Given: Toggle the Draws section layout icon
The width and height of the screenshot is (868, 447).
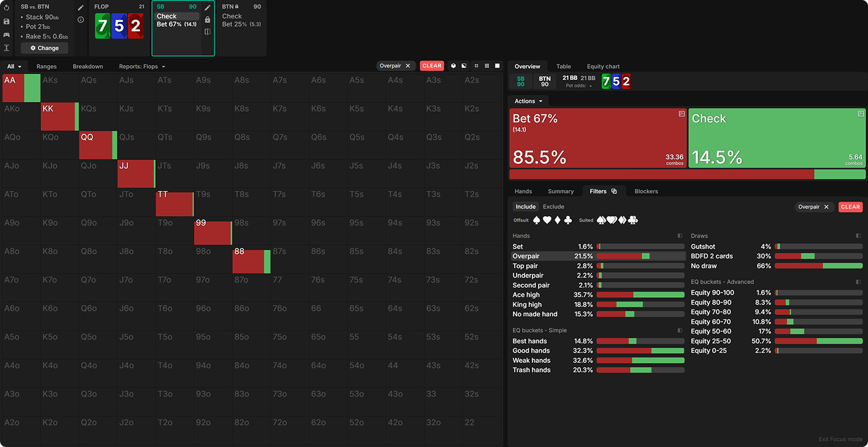Looking at the screenshot, I should tap(859, 236).
